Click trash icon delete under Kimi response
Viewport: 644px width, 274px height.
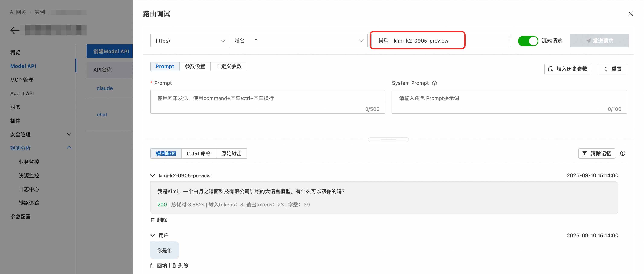pyautogui.click(x=153, y=220)
